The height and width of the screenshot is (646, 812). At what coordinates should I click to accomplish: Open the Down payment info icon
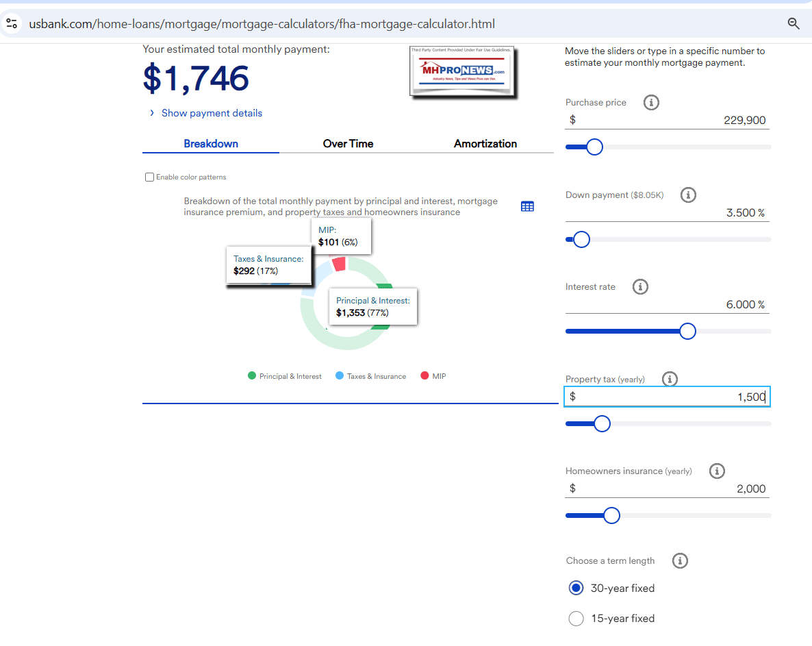pos(688,195)
